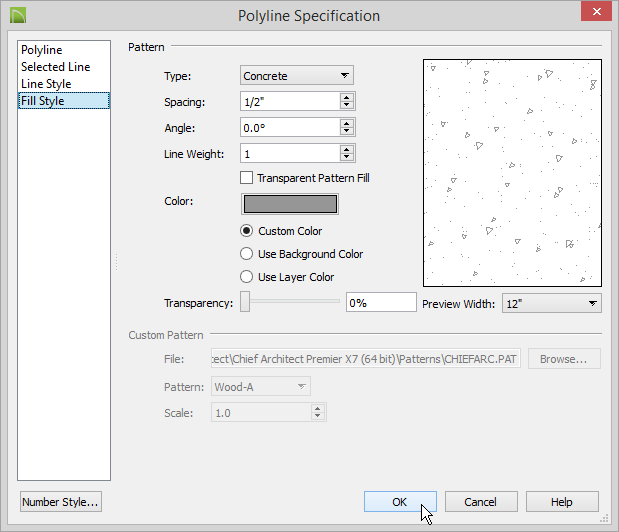Increase Angle with the up arrow

point(347,124)
